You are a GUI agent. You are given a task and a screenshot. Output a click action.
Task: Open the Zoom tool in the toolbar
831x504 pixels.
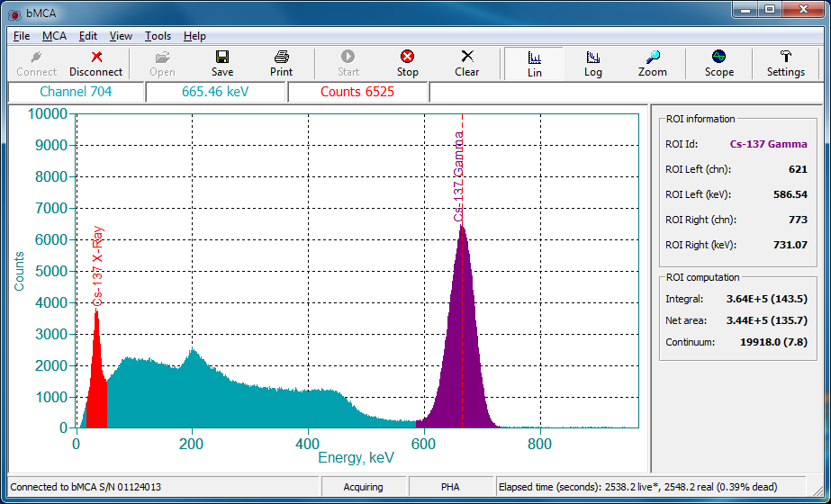click(x=653, y=63)
